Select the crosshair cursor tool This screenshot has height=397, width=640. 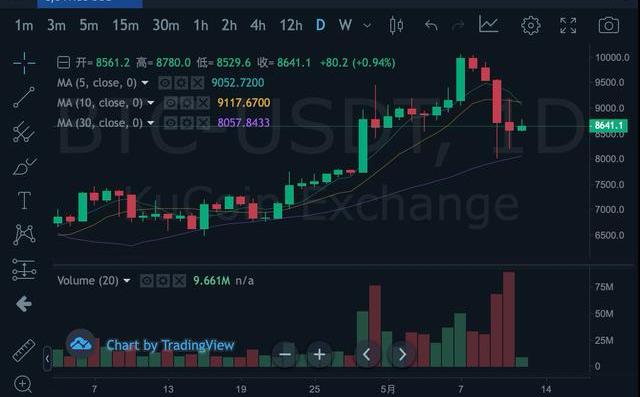24,63
